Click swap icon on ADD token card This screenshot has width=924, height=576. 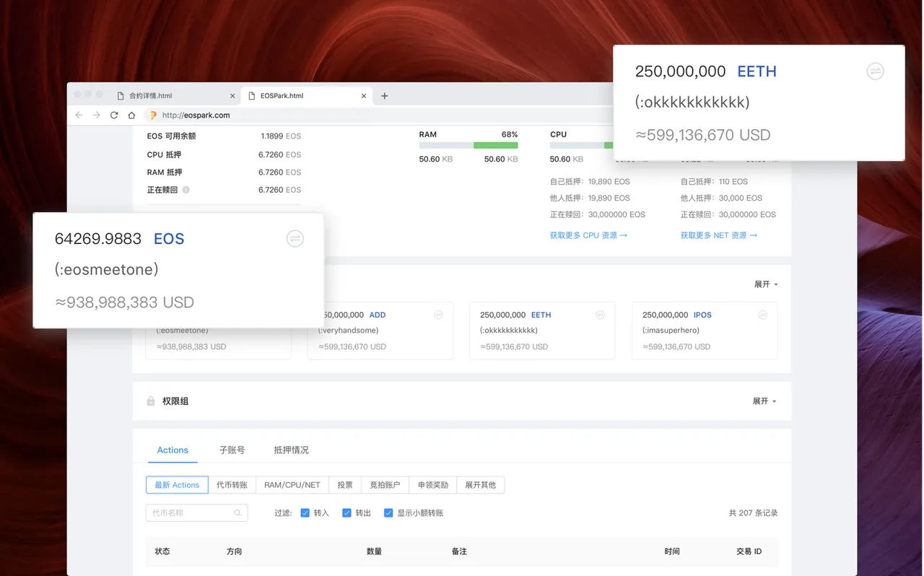438,315
